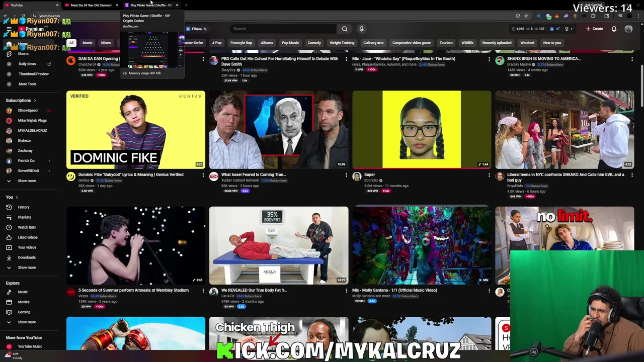Open Molly Santana music video thumbnail

[x=422, y=245]
